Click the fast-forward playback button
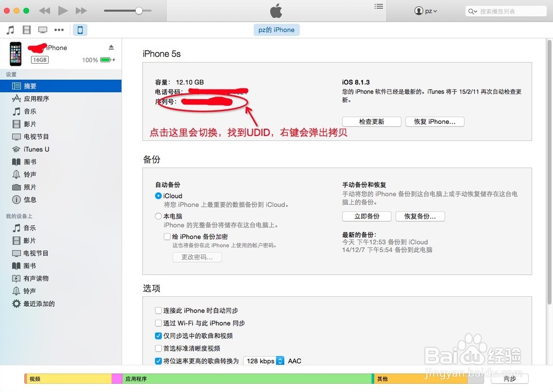This screenshot has width=553, height=392. (x=81, y=11)
